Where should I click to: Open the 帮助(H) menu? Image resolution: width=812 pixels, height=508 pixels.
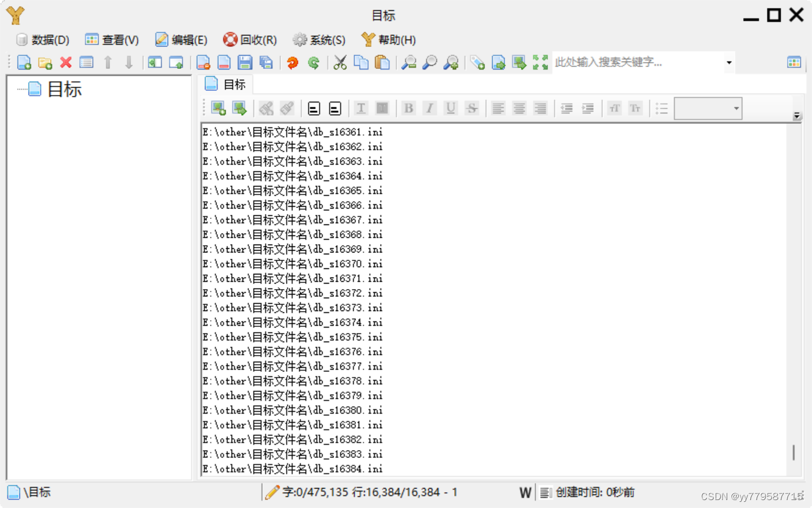pos(388,40)
